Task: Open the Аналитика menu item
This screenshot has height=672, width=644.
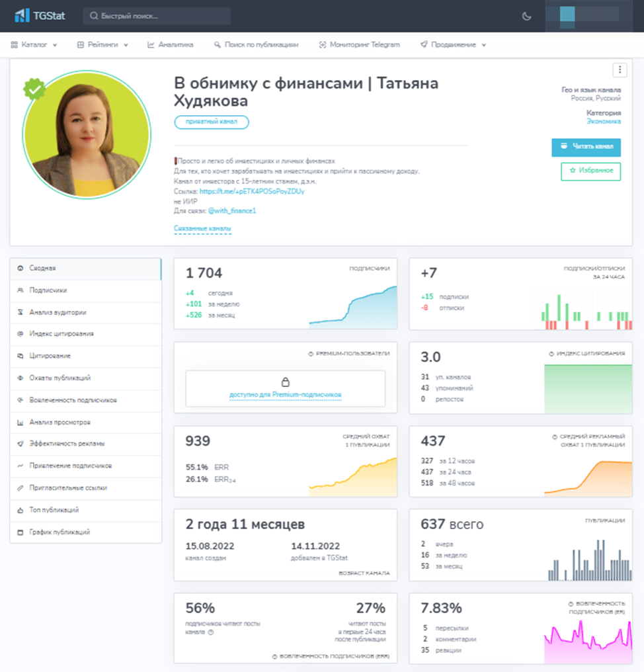Action: pos(170,45)
